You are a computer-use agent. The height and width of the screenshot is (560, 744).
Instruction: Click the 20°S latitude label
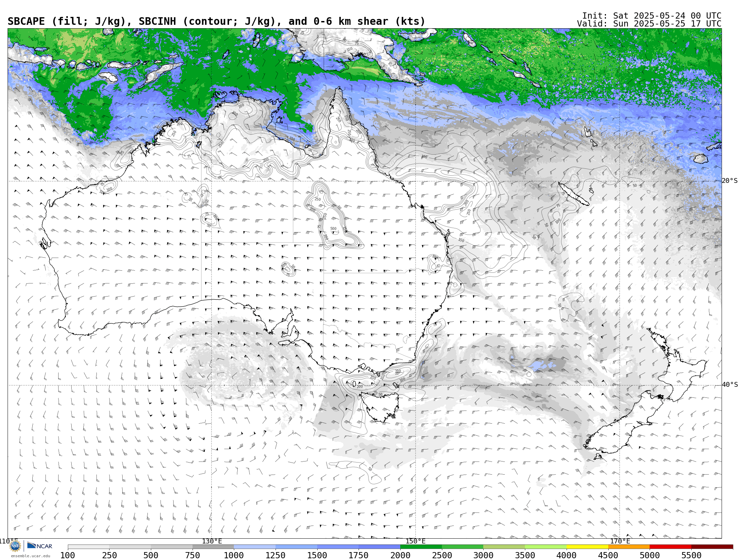coord(730,181)
